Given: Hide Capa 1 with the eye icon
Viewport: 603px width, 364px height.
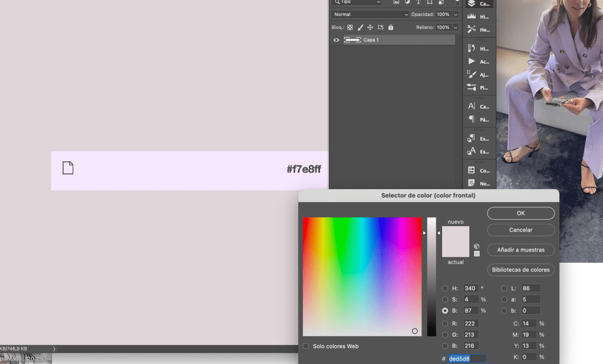Looking at the screenshot, I should pyautogui.click(x=337, y=40).
